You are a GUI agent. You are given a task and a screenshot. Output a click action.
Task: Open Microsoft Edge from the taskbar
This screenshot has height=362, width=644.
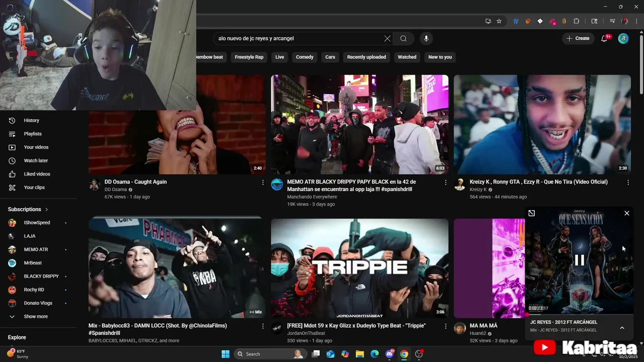point(374,354)
